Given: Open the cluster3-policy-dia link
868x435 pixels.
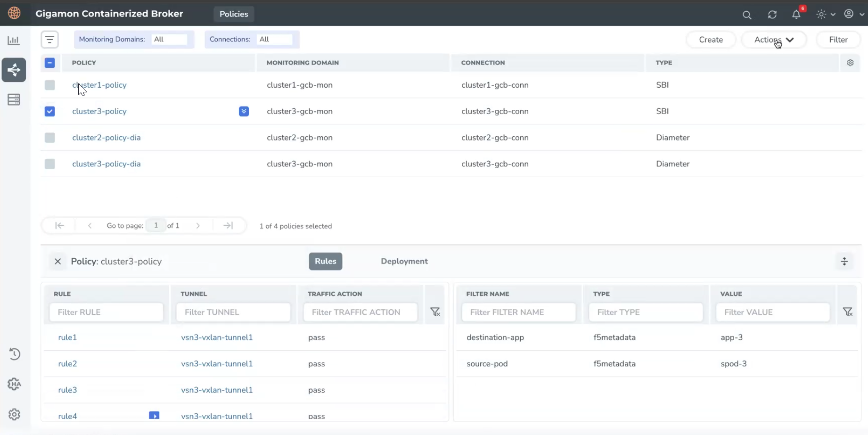Looking at the screenshot, I should click(x=106, y=164).
